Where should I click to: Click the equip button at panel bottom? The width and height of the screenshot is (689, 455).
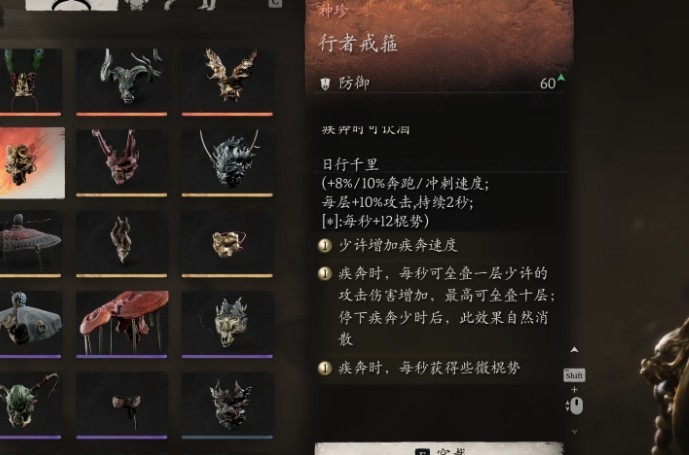439,449
